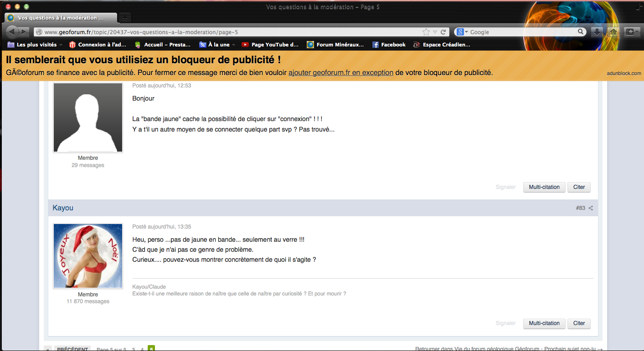The image size is (644, 351).
Task: Click into the address bar URL field
Action: click(x=228, y=32)
